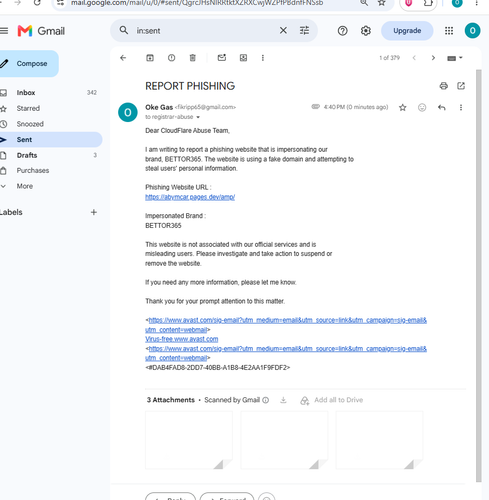This screenshot has height=500, width=489.
Task: Open the phishing website URL link
Action: pyautogui.click(x=190, y=197)
